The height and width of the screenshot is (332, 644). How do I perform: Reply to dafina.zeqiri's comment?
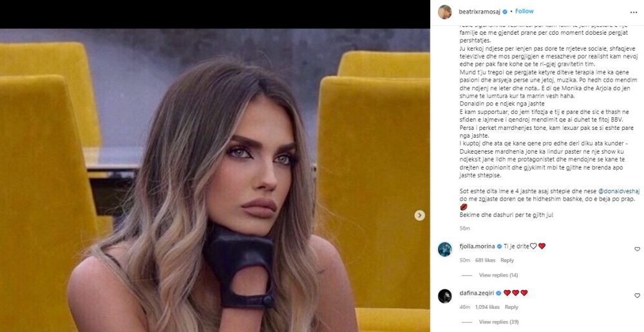[511, 307]
